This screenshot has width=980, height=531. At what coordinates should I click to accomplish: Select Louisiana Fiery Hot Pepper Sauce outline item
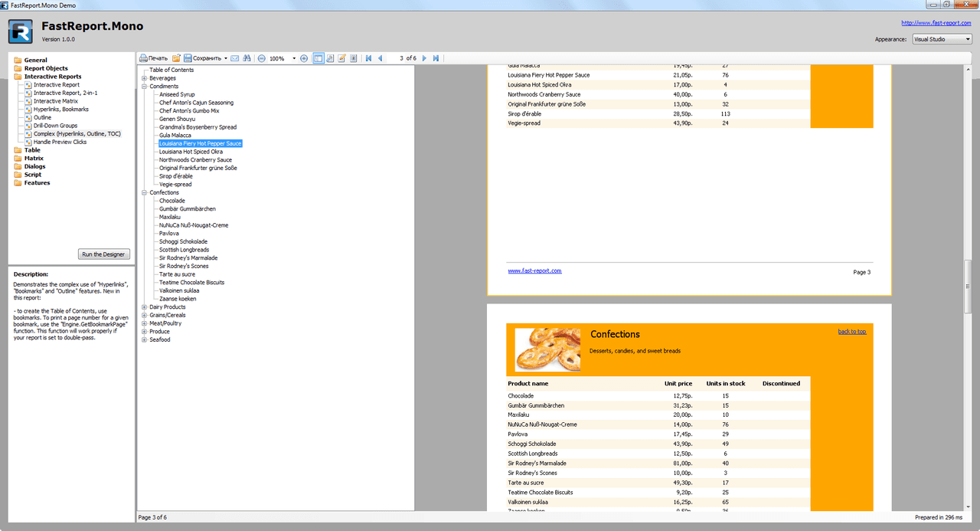[201, 143]
